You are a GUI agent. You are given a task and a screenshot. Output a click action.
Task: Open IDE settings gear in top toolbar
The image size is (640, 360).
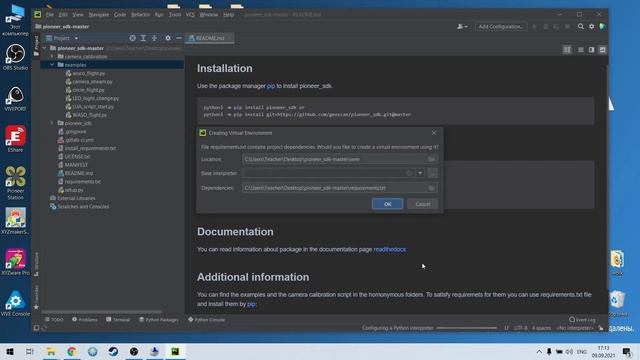(591, 27)
